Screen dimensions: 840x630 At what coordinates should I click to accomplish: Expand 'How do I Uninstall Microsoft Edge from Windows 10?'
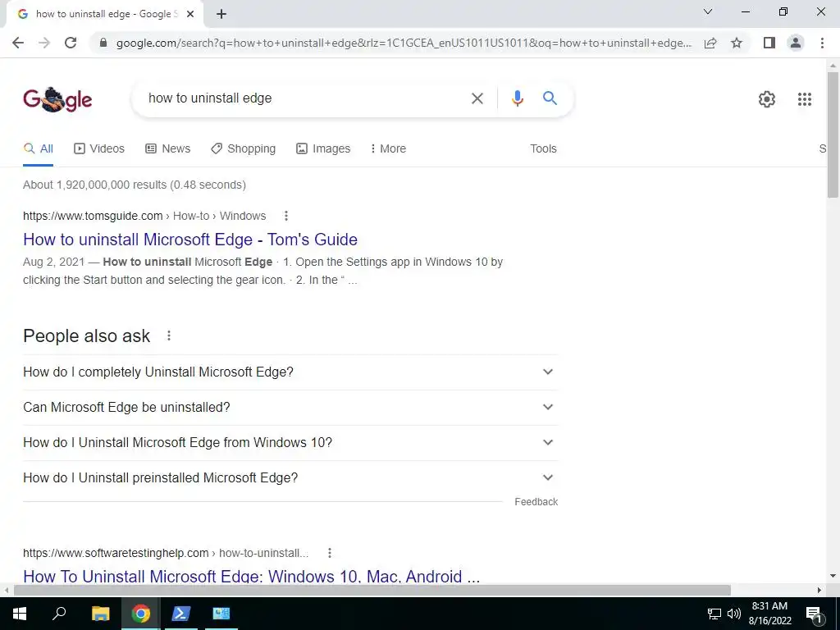coord(290,442)
